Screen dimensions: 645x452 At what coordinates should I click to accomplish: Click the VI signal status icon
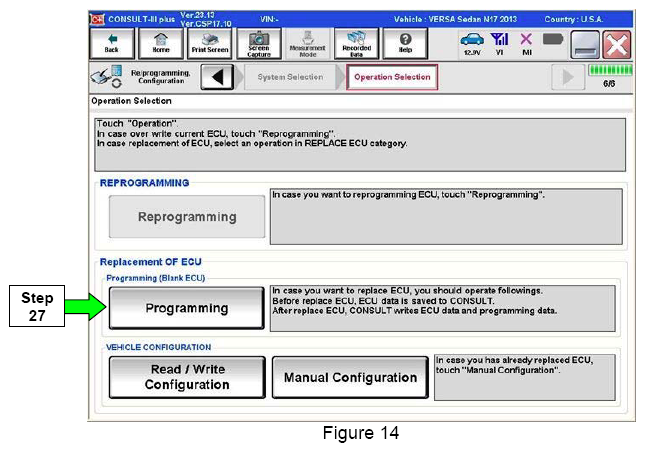coord(499,41)
